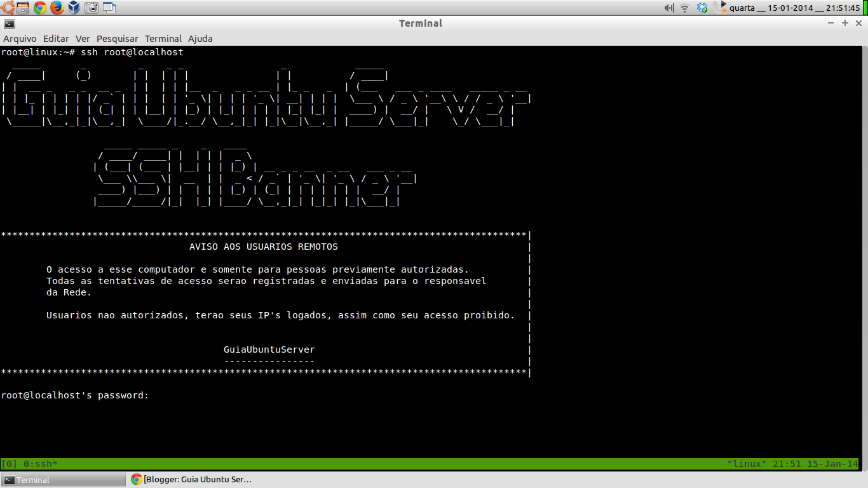This screenshot has height=488, width=868.
Task: Open the Ajuda menu
Action: (200, 38)
